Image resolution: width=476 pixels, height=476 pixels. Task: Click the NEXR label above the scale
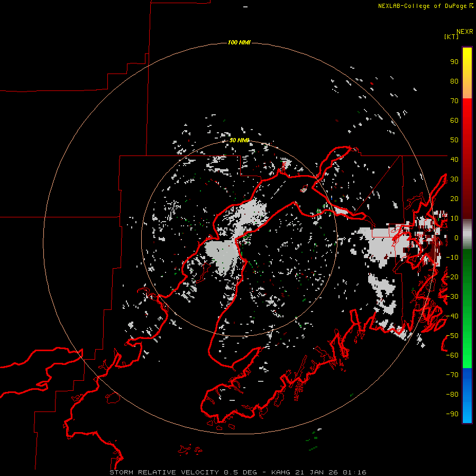coord(465,32)
